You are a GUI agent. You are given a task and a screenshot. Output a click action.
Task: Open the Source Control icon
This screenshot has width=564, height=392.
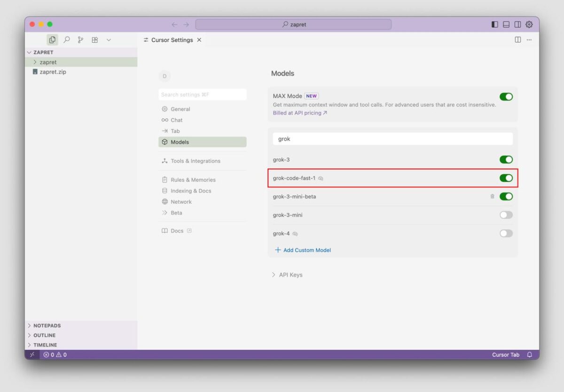[x=80, y=40]
